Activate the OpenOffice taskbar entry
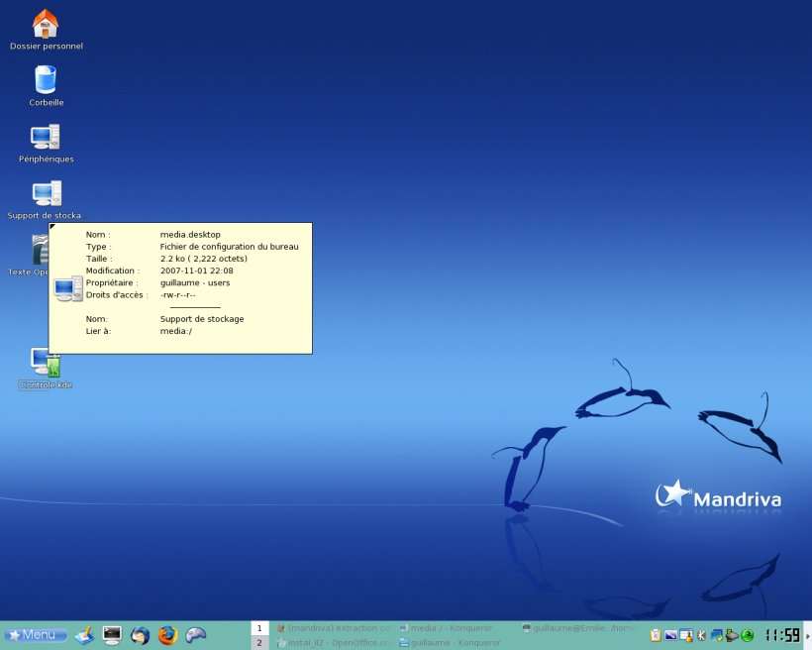This screenshot has width=812, height=650. (x=334, y=643)
